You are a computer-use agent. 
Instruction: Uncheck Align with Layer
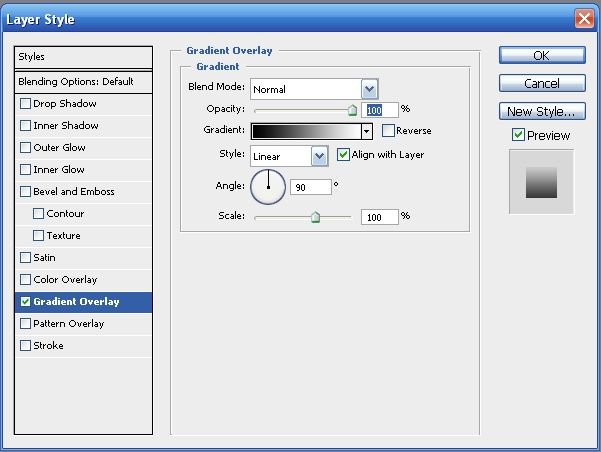tap(343, 155)
